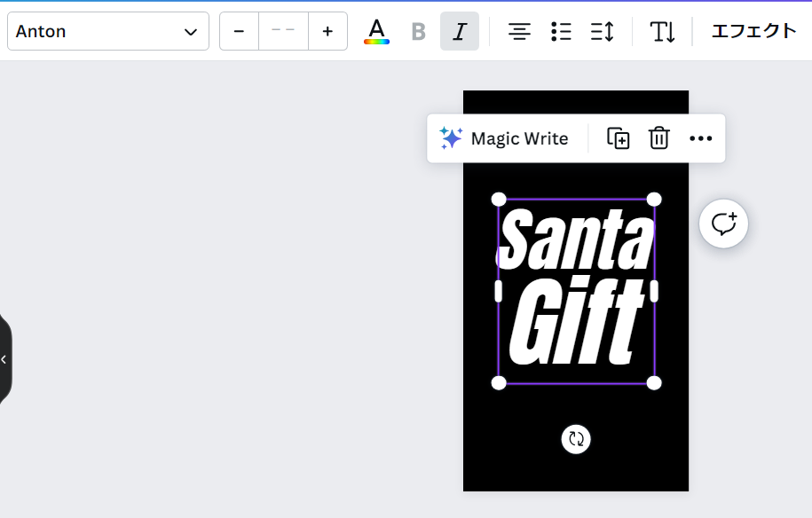Click the rotate handle below text
Image resolution: width=812 pixels, height=518 pixels.
[576, 438]
